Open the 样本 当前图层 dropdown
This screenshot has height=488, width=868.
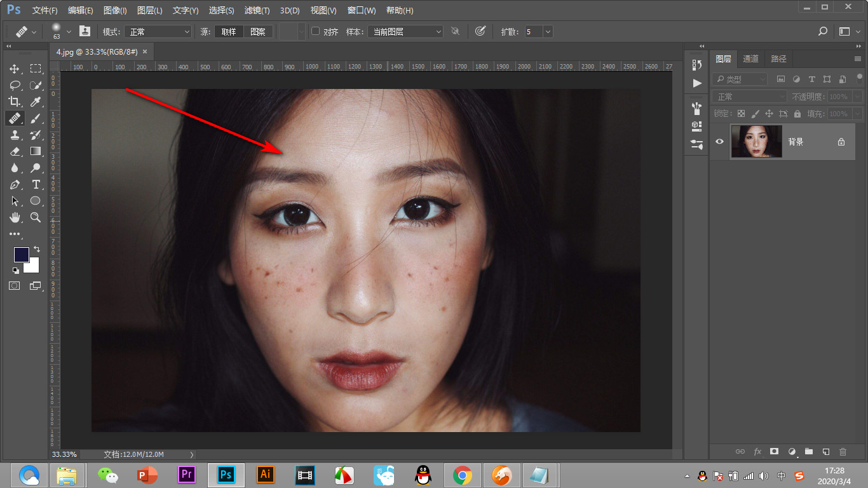[x=405, y=31]
